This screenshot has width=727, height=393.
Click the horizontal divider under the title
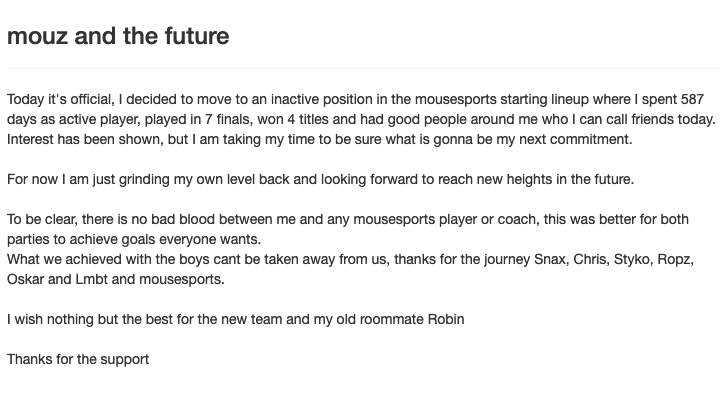pos(364,69)
